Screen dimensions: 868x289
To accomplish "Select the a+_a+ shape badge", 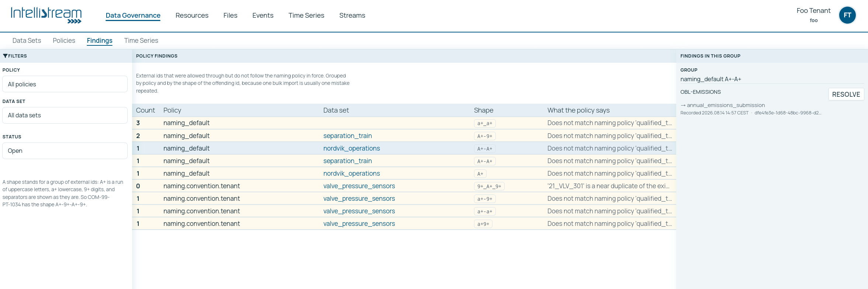I will [485, 123].
